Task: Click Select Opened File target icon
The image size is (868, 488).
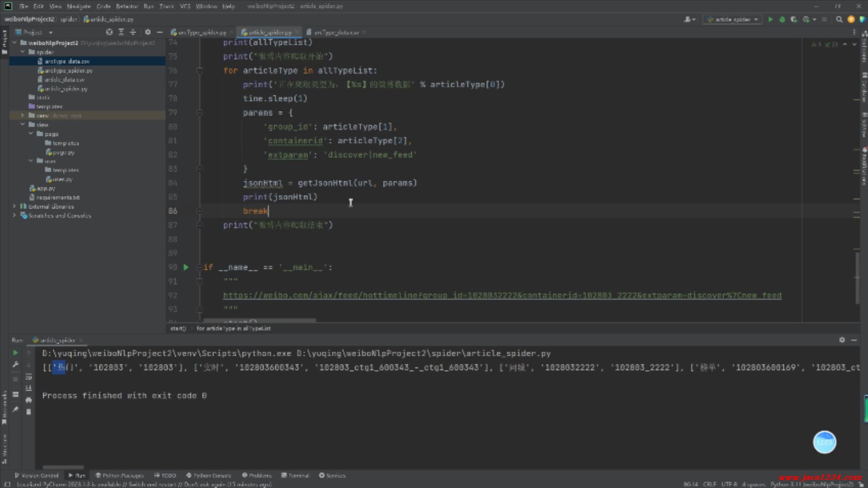Action: (x=109, y=32)
